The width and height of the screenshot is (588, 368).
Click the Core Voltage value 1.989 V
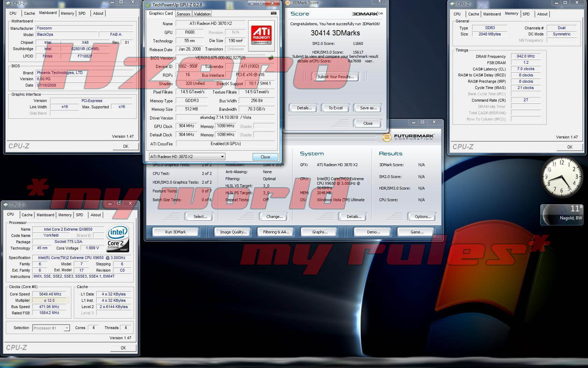(x=93, y=248)
